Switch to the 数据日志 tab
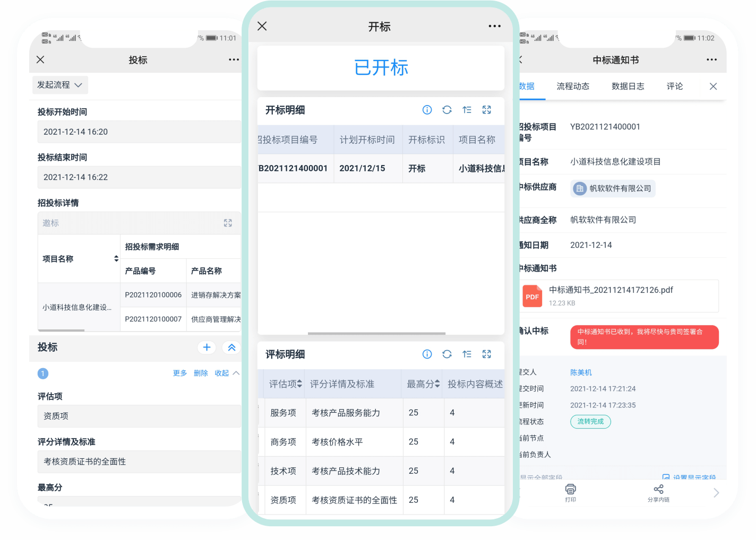Viewport: 756px width, 540px height. [628, 86]
